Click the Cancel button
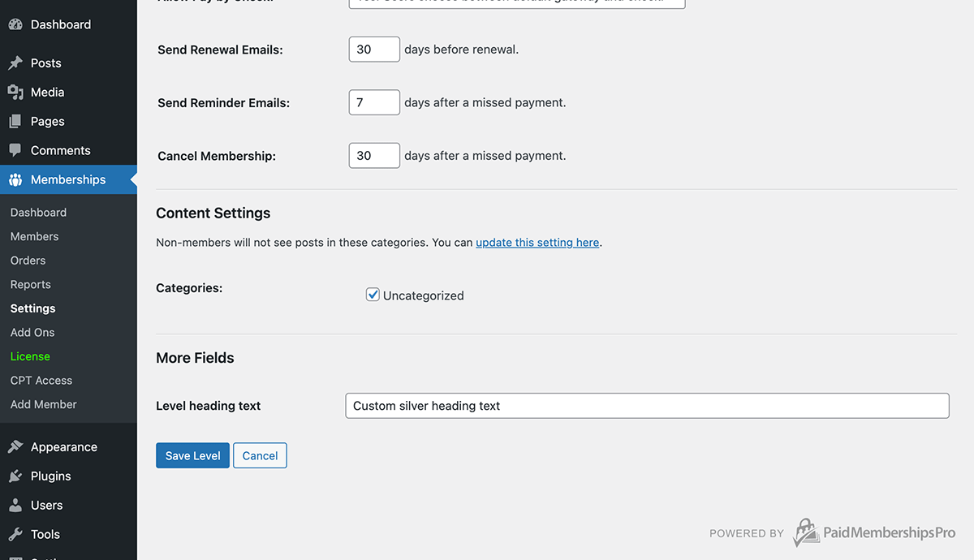Screen dimensions: 974x560 click(x=260, y=455)
